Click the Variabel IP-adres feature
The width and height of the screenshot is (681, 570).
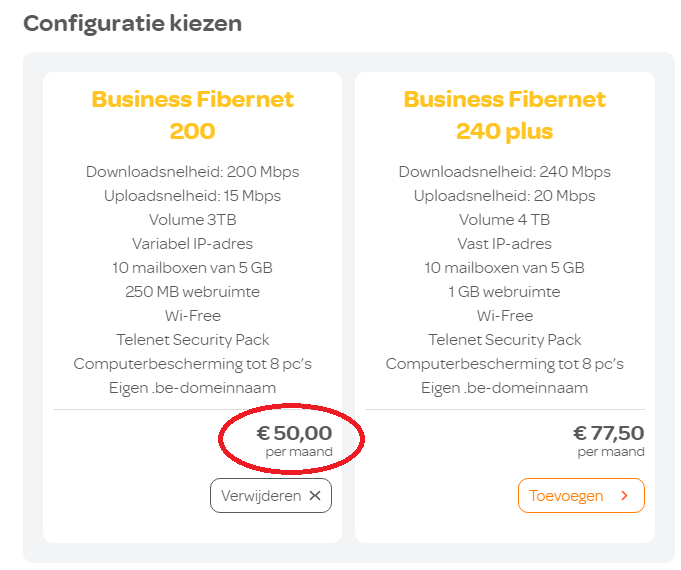(x=193, y=244)
